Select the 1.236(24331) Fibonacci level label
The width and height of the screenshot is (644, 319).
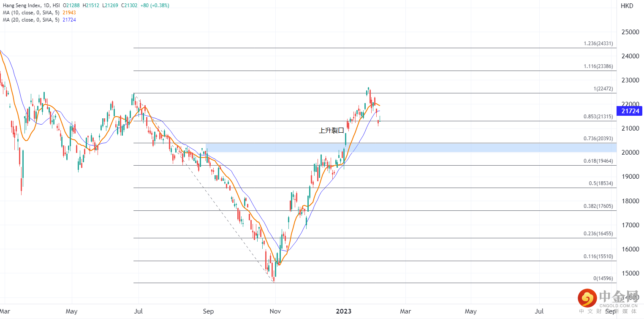click(x=598, y=44)
